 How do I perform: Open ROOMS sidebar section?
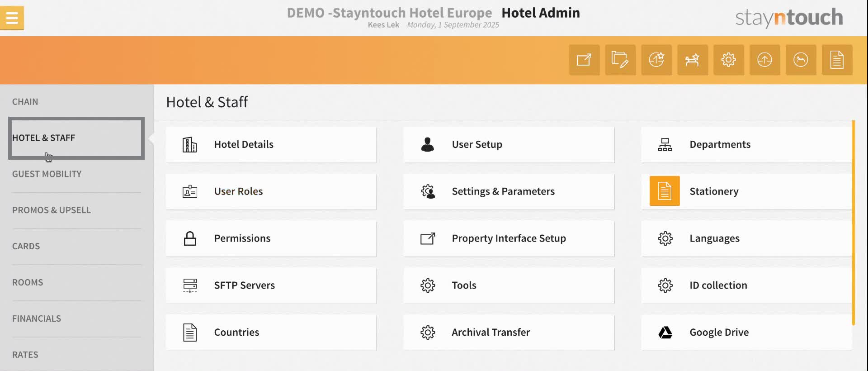pos(28,283)
